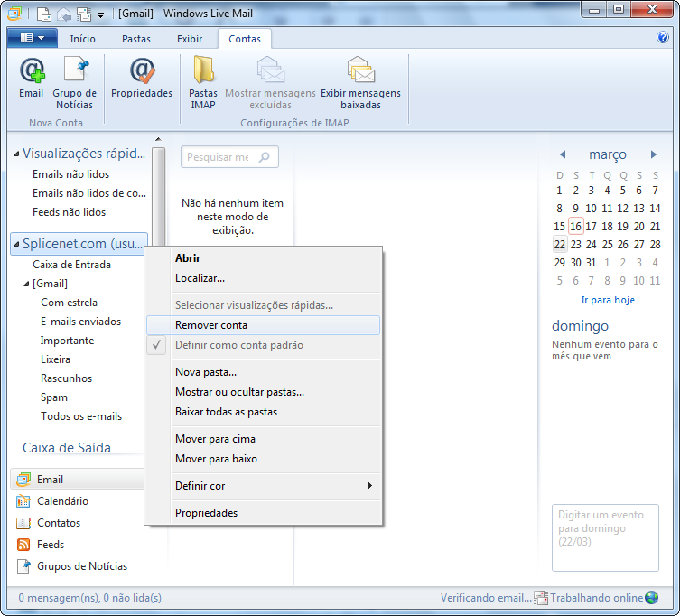Viewport: 680px width, 616px height.
Task: Open account Propriedades in the ribbon
Action: [142, 78]
